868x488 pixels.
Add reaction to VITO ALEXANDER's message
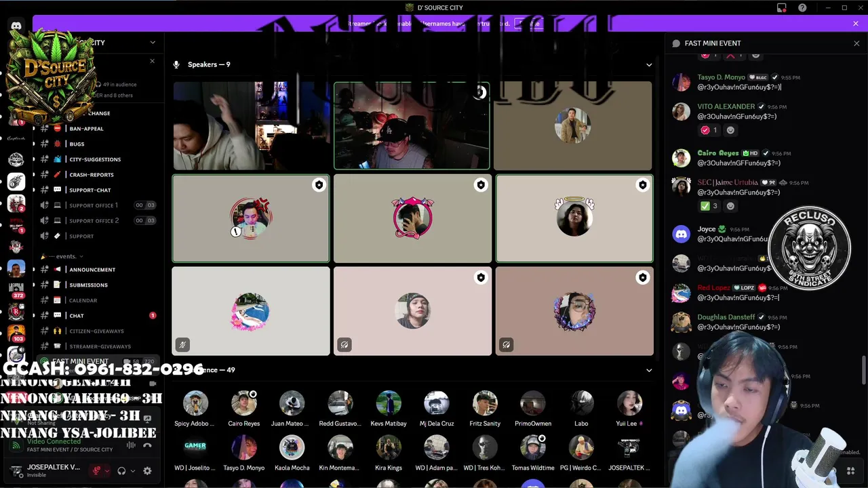tap(730, 130)
